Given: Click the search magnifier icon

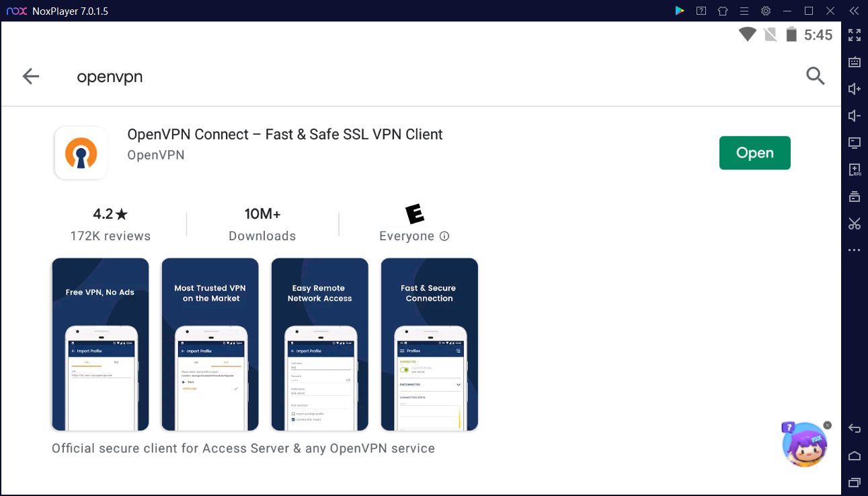Looking at the screenshot, I should click(x=815, y=76).
